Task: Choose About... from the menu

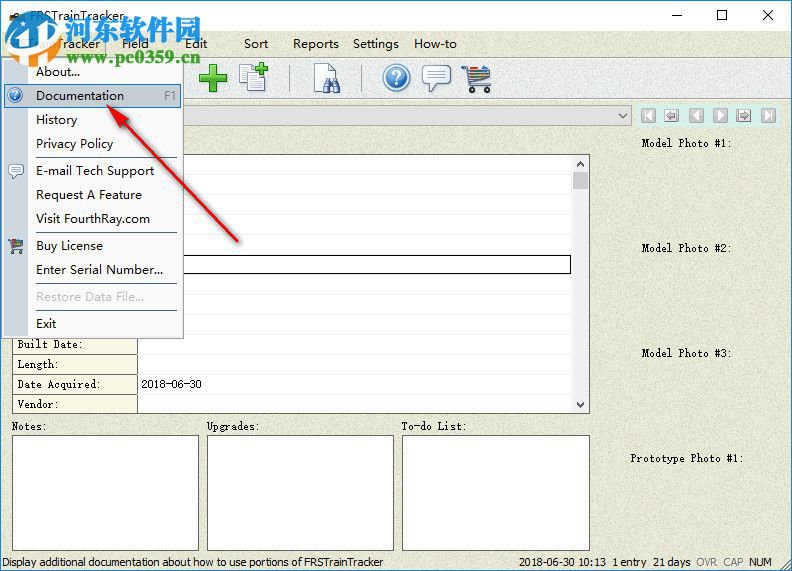Action: (58, 72)
